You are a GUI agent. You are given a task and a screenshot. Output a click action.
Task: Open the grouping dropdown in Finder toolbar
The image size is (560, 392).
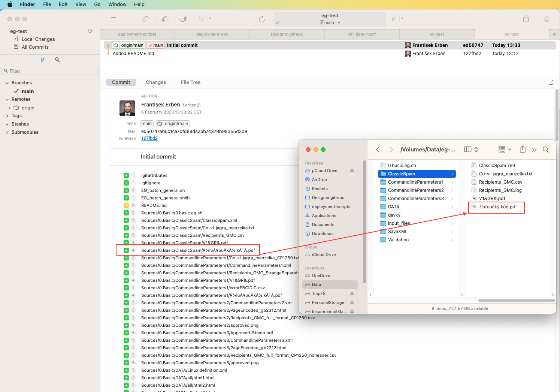point(504,149)
